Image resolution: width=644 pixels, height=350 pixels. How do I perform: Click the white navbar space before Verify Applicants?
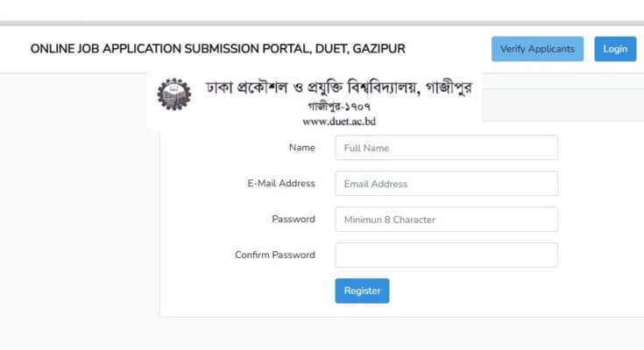(x=448, y=49)
